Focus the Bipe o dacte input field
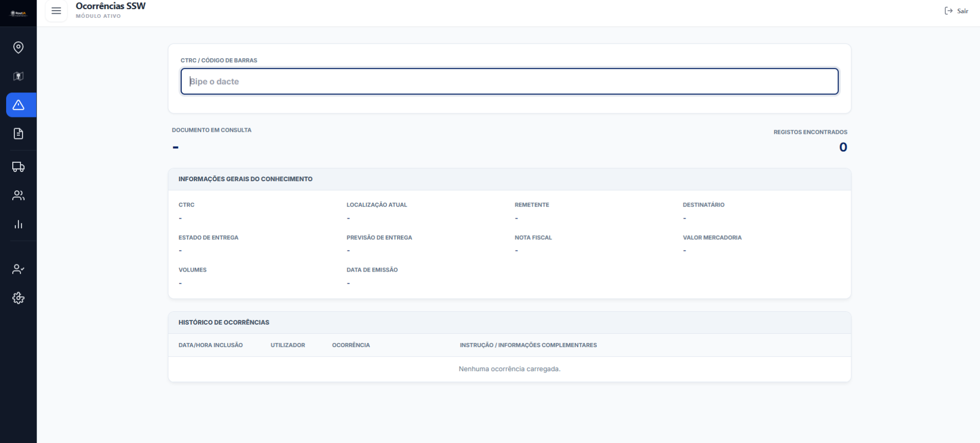The height and width of the screenshot is (443, 980). [509, 82]
